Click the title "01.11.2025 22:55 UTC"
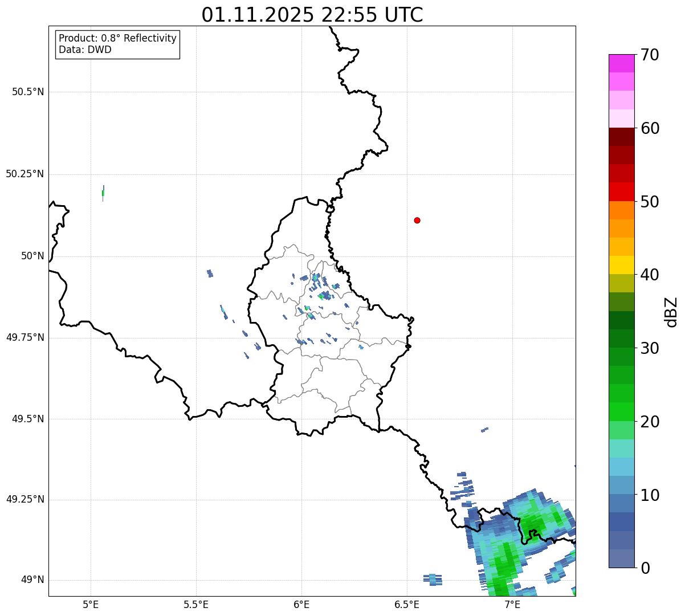Screen dimensions: 685x616 pyautogui.click(x=312, y=15)
